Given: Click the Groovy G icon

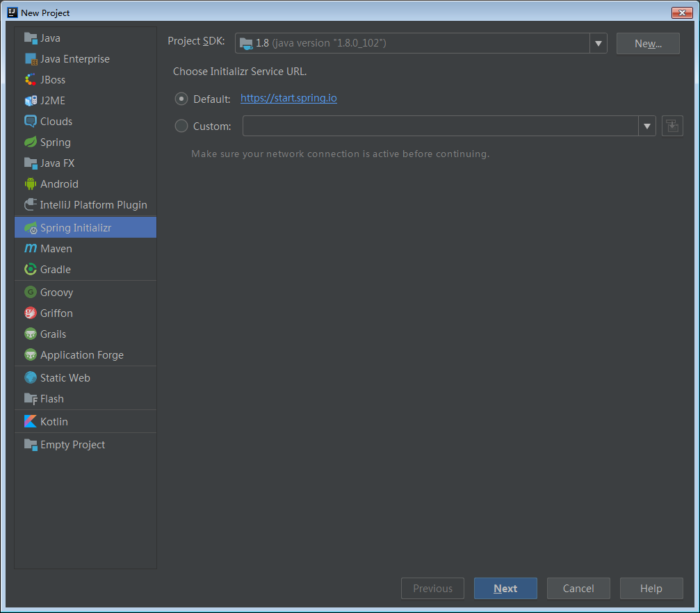Looking at the screenshot, I should click(31, 293).
